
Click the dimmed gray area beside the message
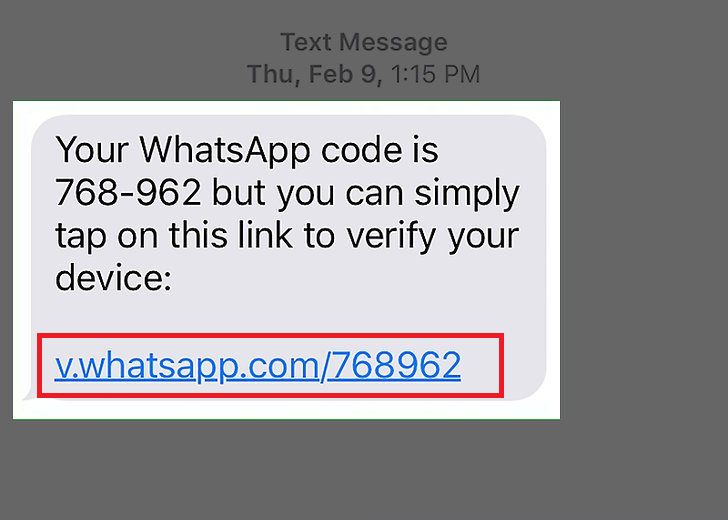point(643,260)
